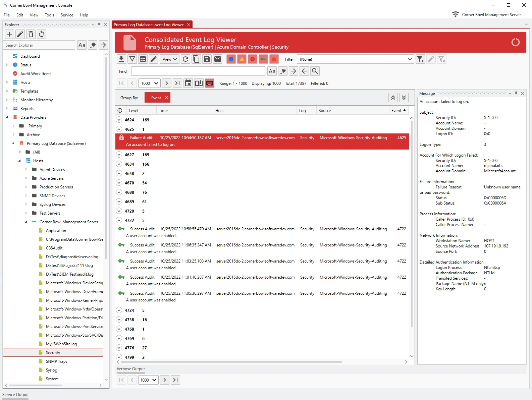Click the add filter funnel icon
This screenshot has height=400, width=532.
point(420,59)
